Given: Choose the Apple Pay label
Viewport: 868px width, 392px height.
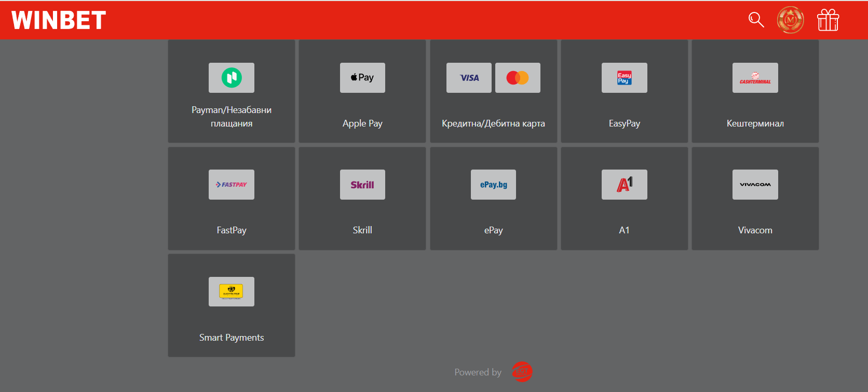Looking at the screenshot, I should click(x=362, y=123).
